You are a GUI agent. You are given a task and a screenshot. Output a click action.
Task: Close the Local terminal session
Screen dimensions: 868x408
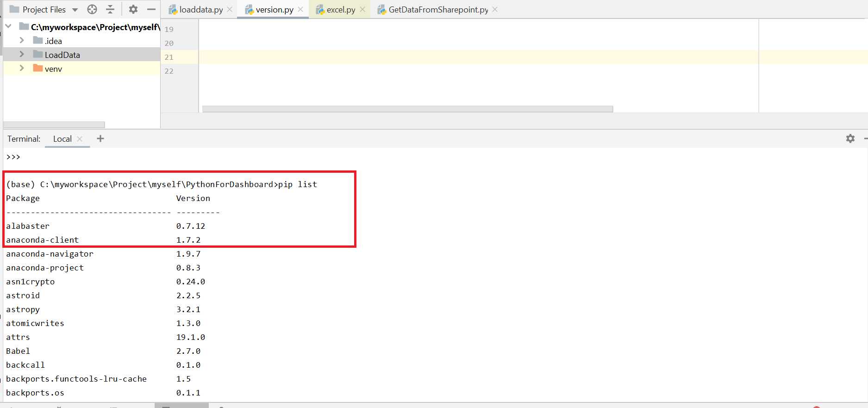point(80,139)
